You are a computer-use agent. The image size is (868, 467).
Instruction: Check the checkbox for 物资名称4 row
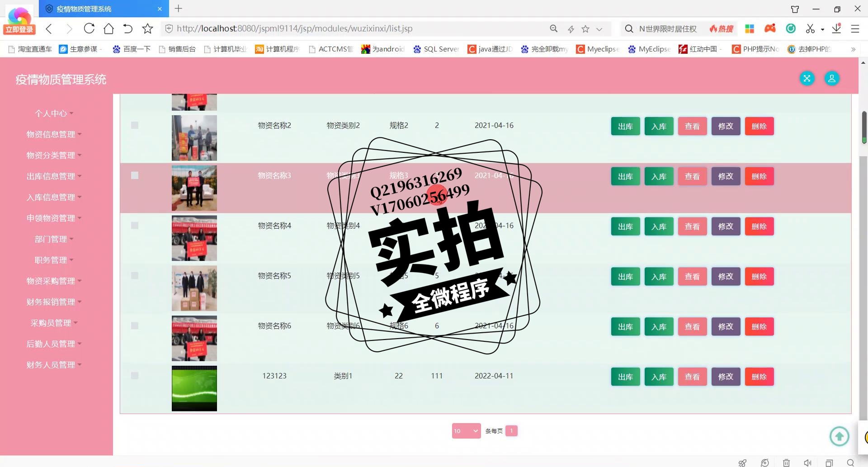tap(135, 226)
